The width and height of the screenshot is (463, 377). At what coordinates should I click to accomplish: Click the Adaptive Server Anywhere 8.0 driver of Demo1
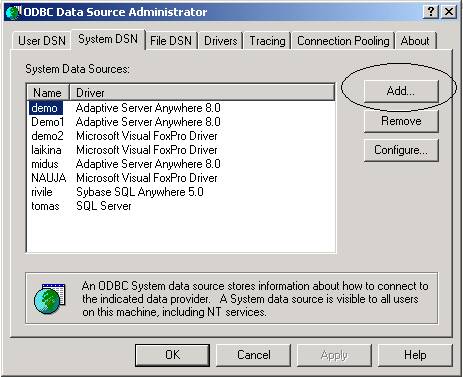click(x=148, y=122)
